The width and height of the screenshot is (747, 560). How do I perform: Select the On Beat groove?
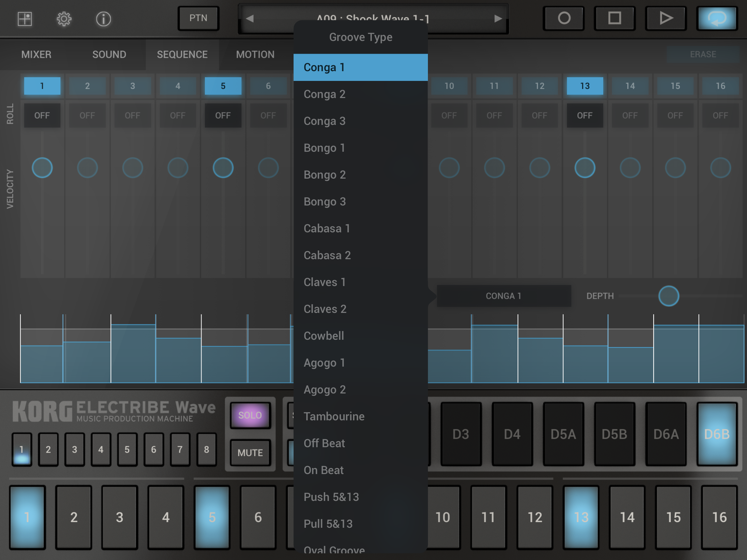coord(360,470)
